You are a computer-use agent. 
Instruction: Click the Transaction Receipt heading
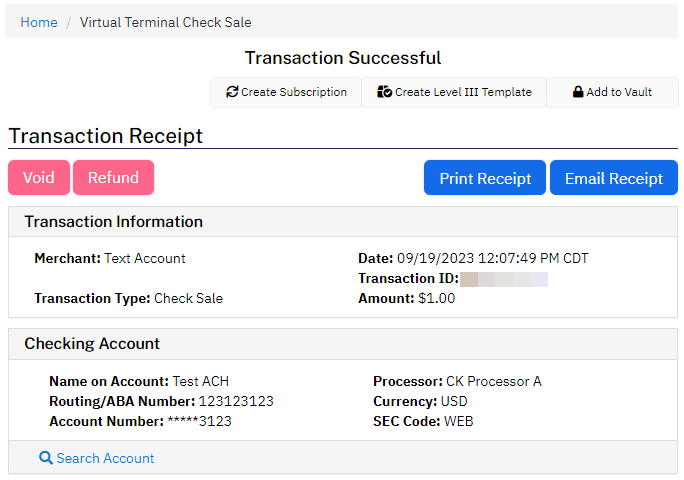(x=105, y=136)
